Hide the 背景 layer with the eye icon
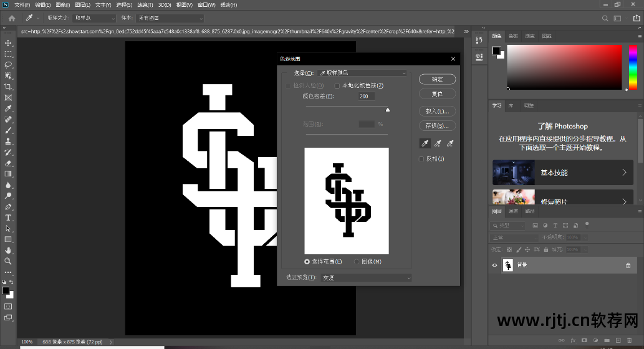Viewport: 644px width, 349px height. (494, 265)
